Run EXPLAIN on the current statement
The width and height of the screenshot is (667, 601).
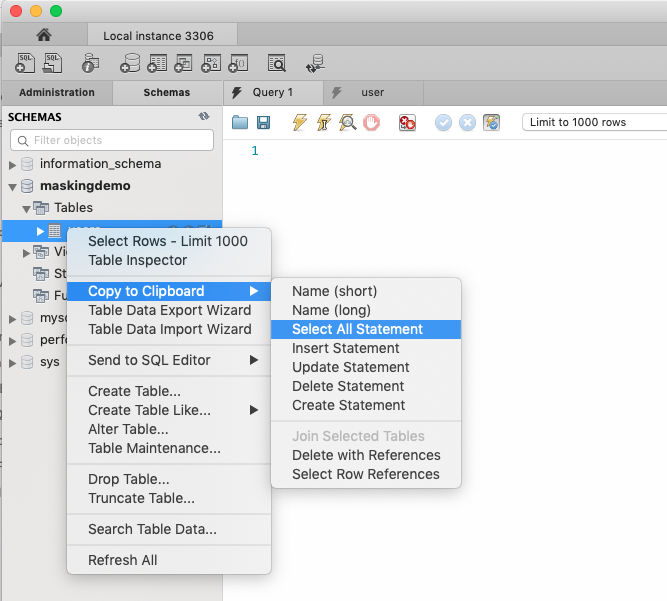tap(348, 122)
